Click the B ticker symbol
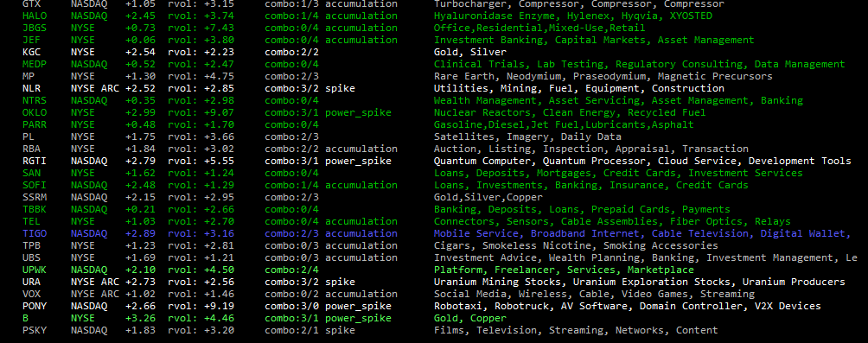The image size is (868, 343). (25, 319)
